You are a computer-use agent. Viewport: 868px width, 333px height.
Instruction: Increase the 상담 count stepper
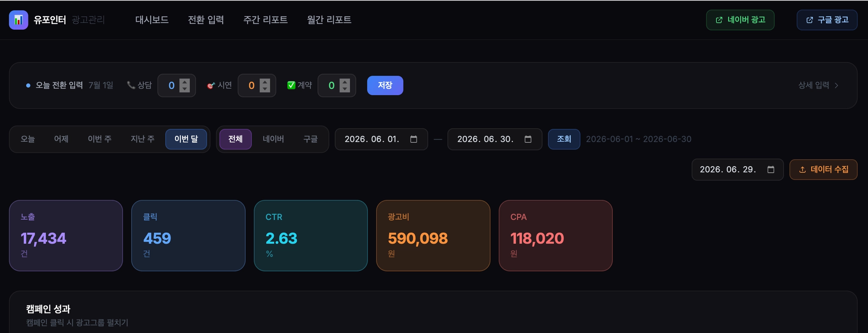click(184, 82)
